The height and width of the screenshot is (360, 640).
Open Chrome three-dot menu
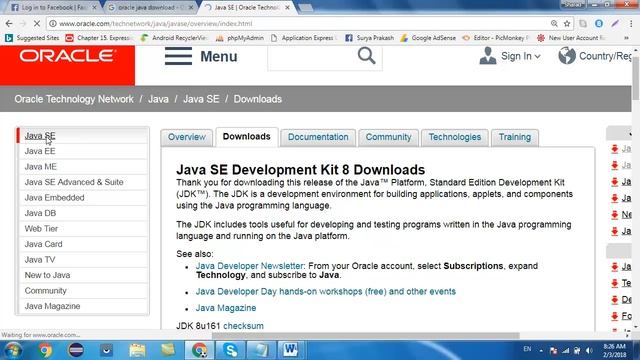click(631, 24)
